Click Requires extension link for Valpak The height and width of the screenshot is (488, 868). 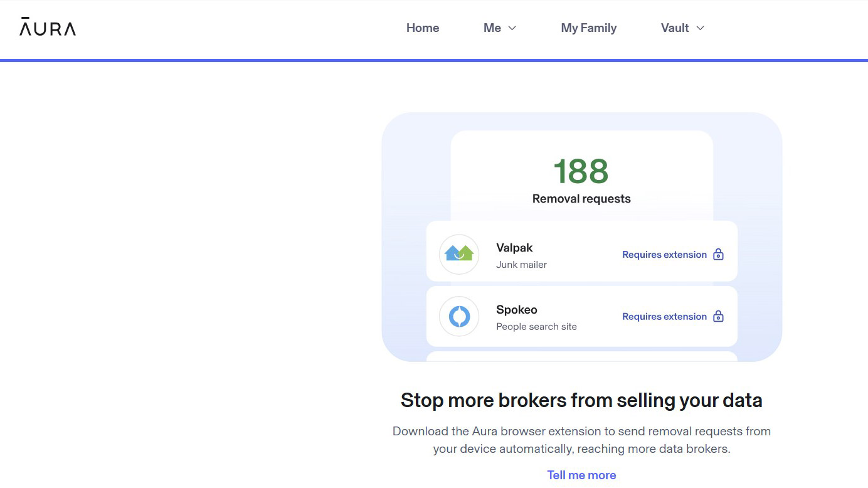tap(664, 255)
